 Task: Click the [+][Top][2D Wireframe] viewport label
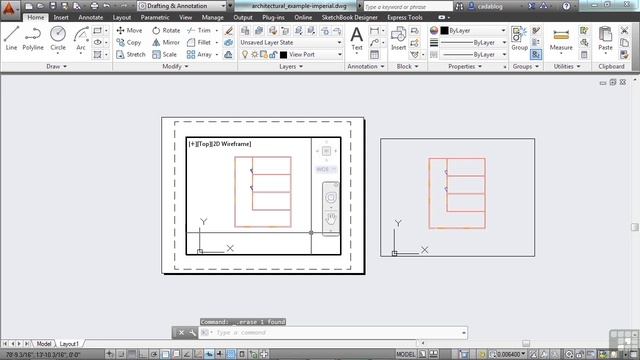(220, 144)
